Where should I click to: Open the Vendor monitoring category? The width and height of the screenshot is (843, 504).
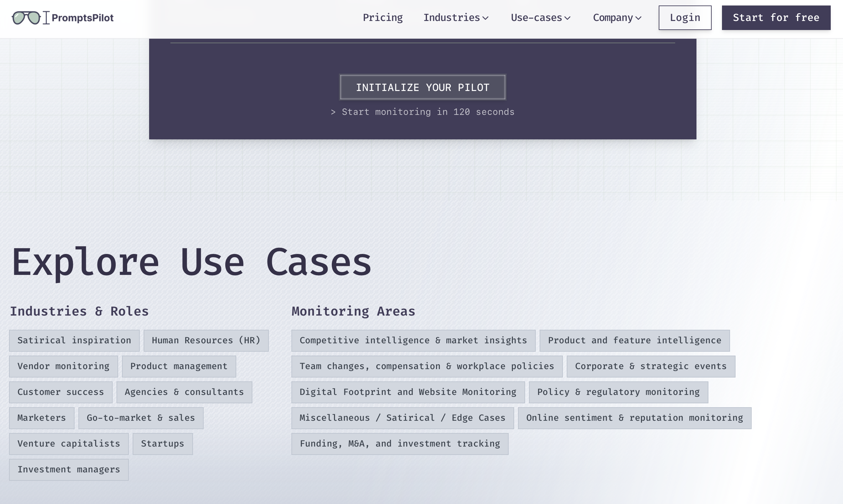[64, 366]
